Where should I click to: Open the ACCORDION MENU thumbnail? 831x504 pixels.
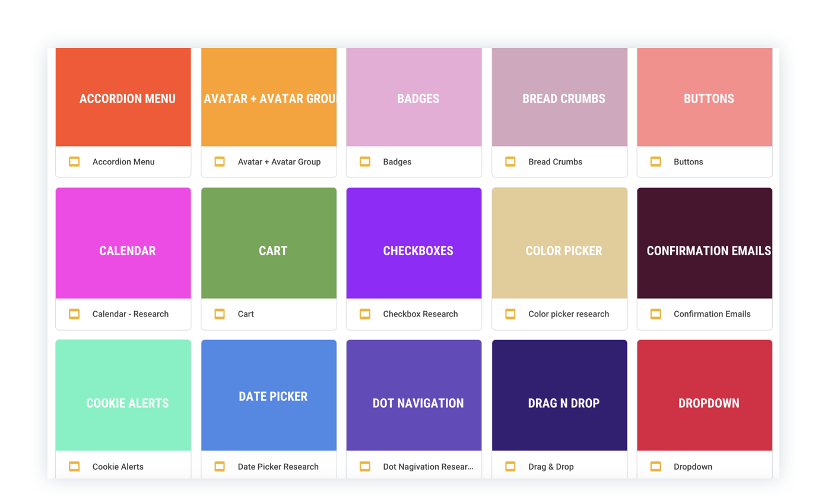pos(123,97)
